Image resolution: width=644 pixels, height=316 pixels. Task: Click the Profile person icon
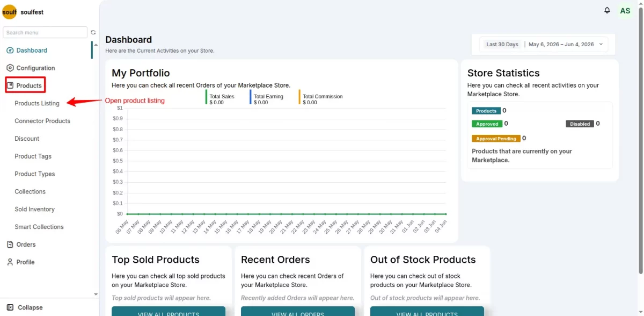click(10, 262)
